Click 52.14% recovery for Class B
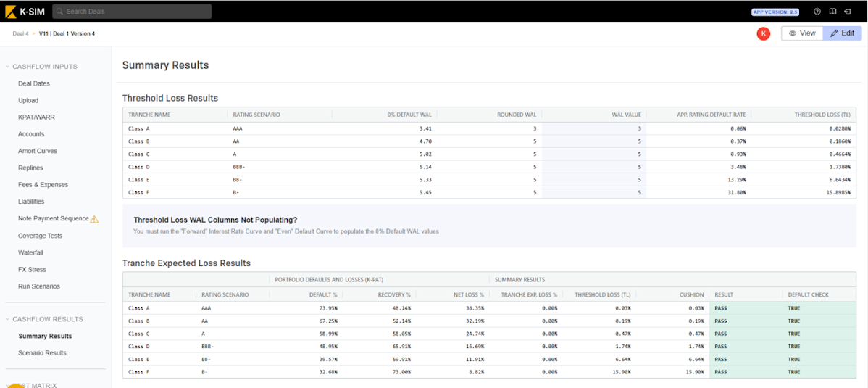The width and height of the screenshot is (868, 388). click(x=401, y=321)
